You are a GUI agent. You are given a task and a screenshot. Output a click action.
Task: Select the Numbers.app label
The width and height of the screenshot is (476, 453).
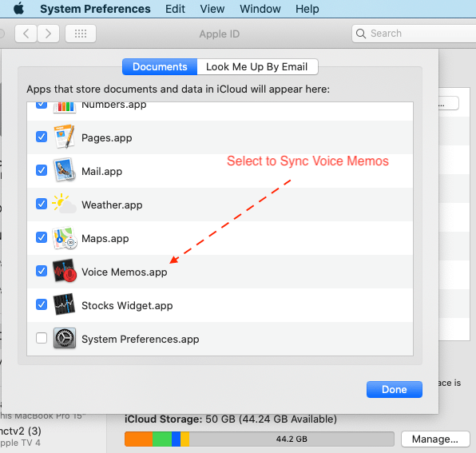coord(114,105)
